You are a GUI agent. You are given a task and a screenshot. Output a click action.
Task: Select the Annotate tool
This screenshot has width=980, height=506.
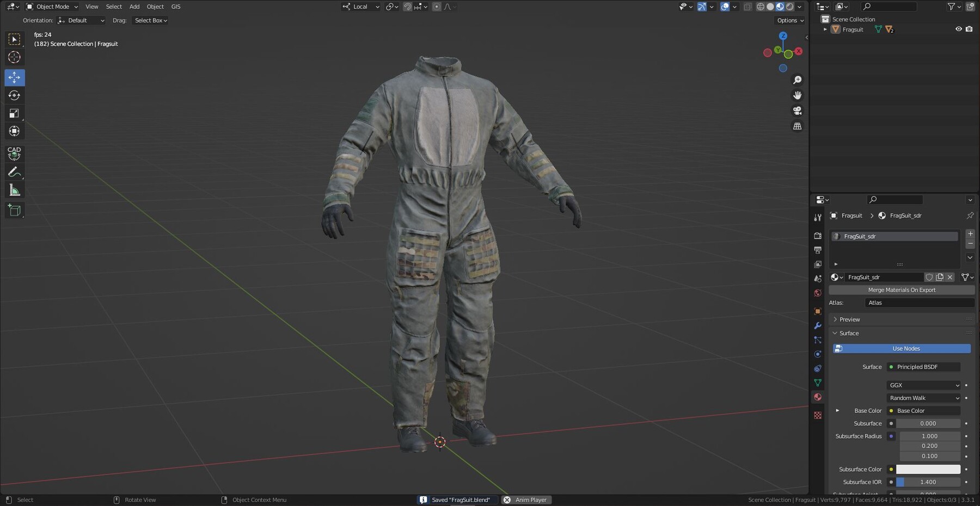(x=15, y=172)
